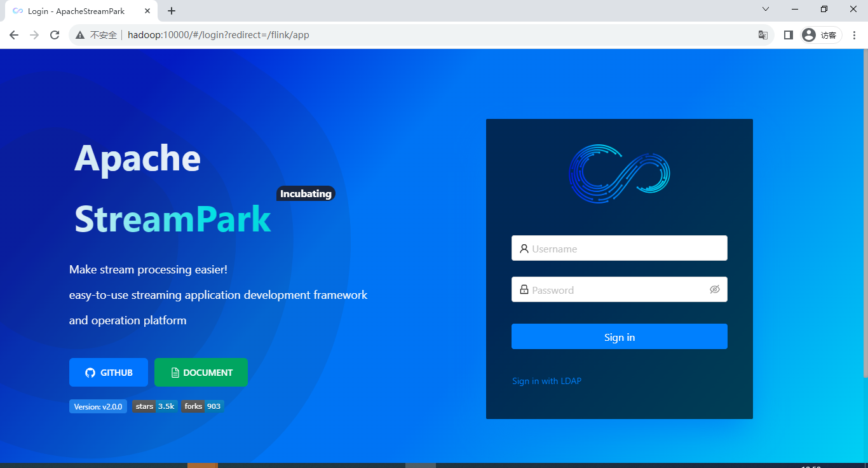Focus the Username input field
The image size is (868, 468).
tap(620, 249)
